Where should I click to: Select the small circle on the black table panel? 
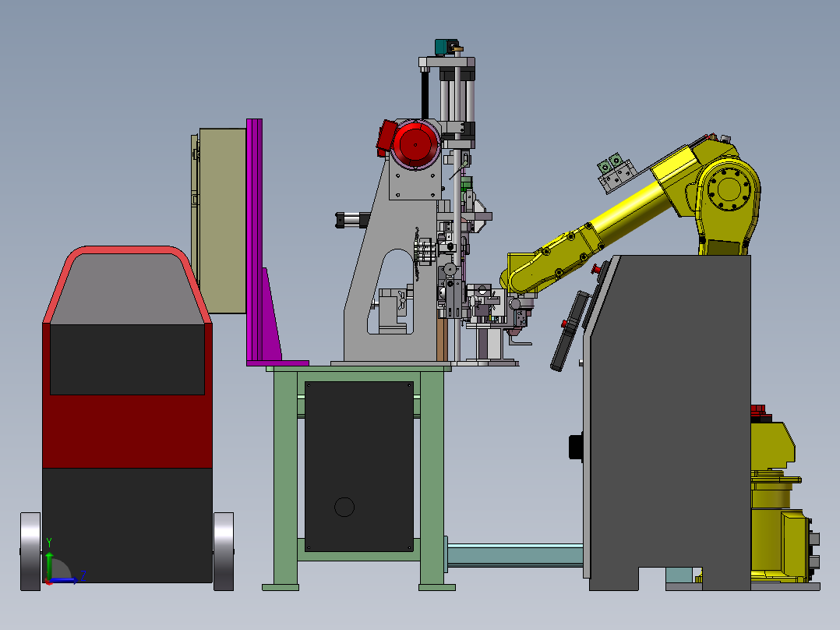point(344,507)
